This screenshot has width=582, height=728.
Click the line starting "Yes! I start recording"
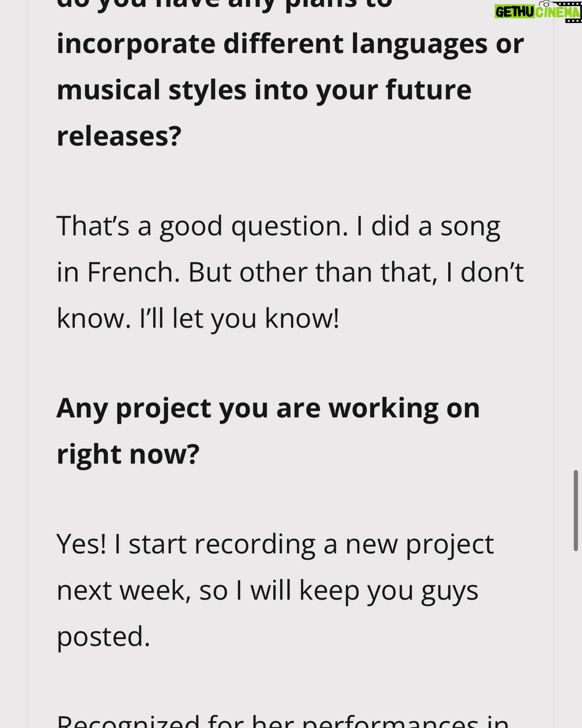[x=275, y=545]
